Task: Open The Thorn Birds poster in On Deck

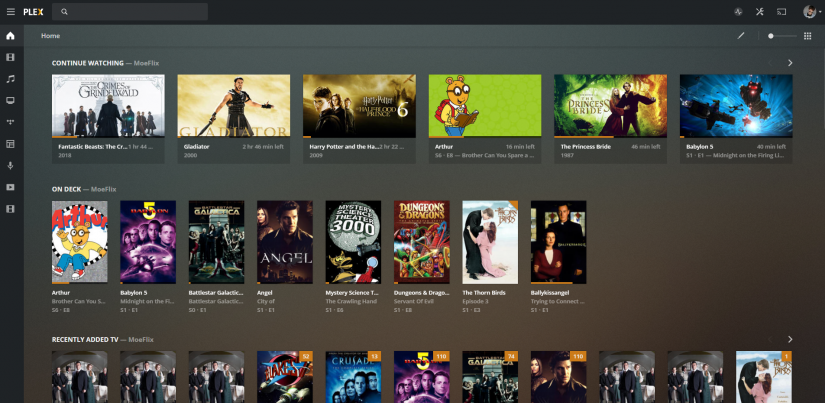Action: pos(490,242)
